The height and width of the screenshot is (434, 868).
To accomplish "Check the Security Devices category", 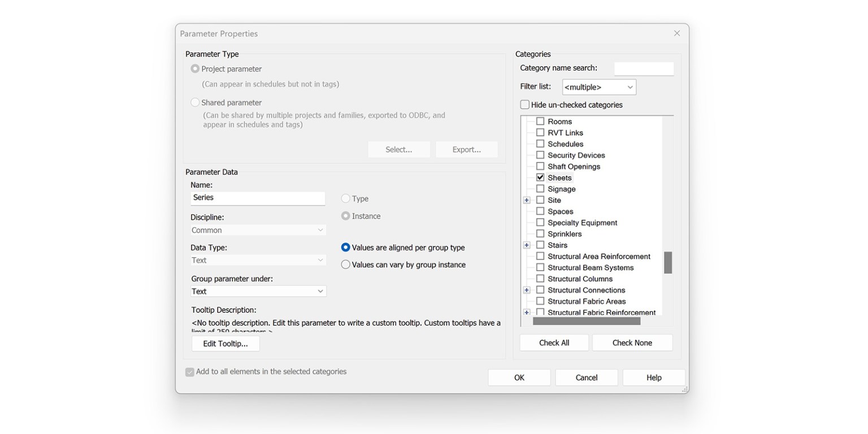I will point(540,155).
